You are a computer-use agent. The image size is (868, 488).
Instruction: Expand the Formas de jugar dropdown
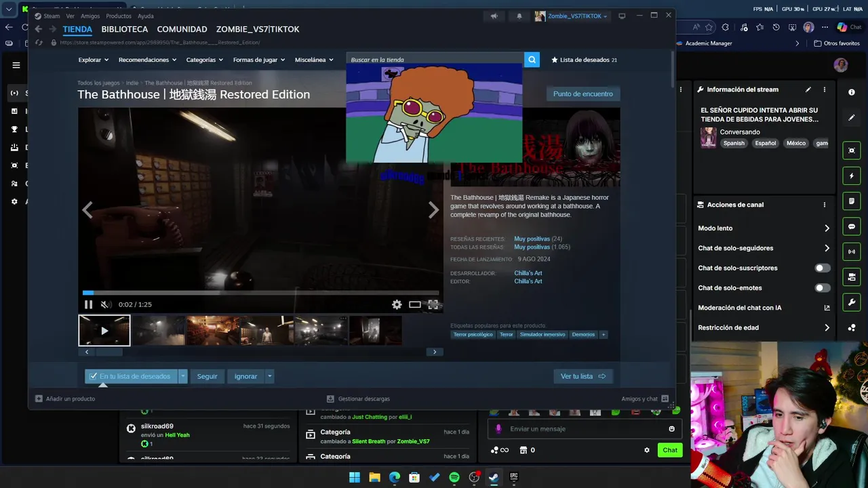(259, 60)
